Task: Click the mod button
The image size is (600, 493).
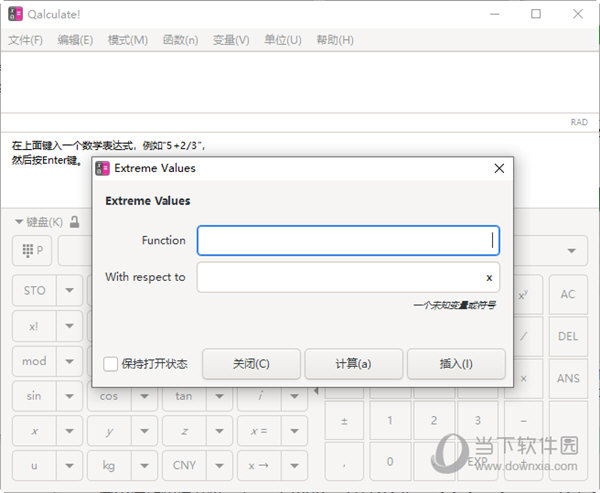Action: (x=34, y=361)
